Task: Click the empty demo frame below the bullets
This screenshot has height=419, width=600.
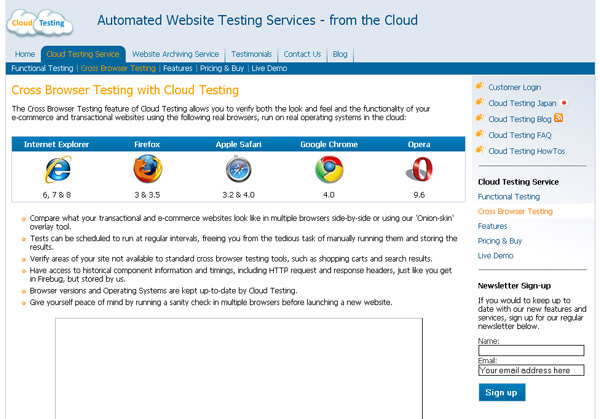Action: pyautogui.click(x=239, y=368)
